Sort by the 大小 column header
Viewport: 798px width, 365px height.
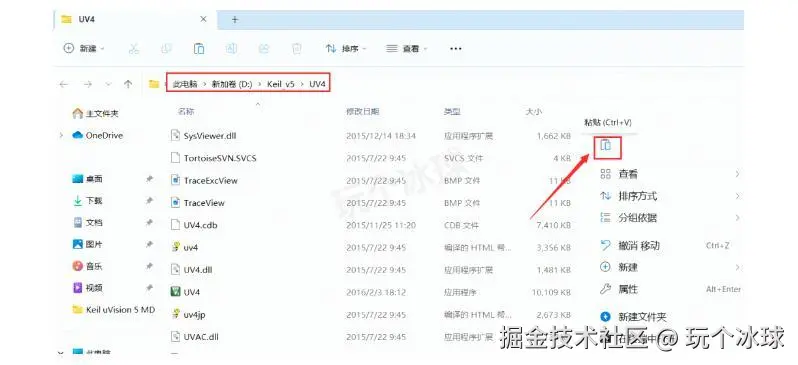click(x=533, y=111)
